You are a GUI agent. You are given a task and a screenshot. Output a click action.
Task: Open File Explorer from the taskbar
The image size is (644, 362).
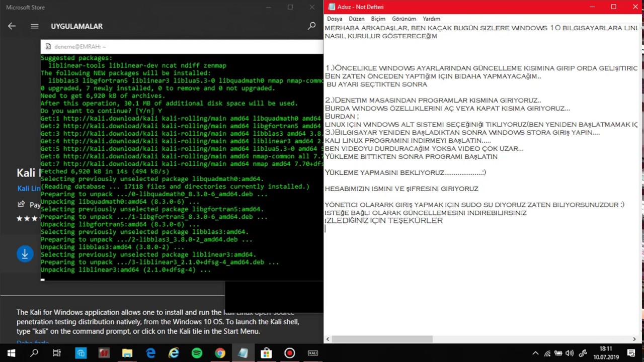(127, 353)
